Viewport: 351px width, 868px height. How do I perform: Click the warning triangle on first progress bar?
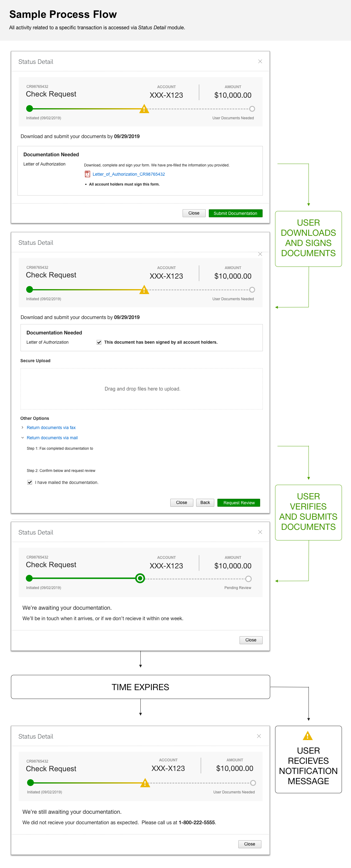coord(144,108)
